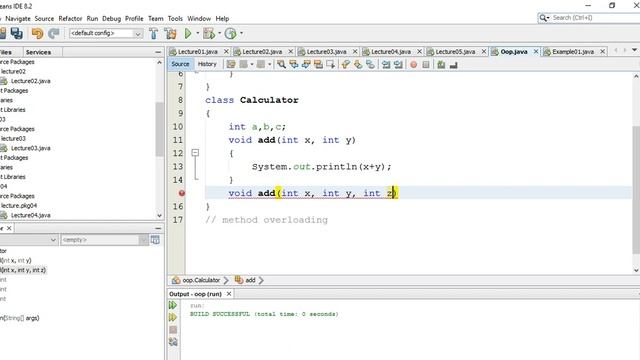Click the project tree scroll-down arrow

point(159,215)
